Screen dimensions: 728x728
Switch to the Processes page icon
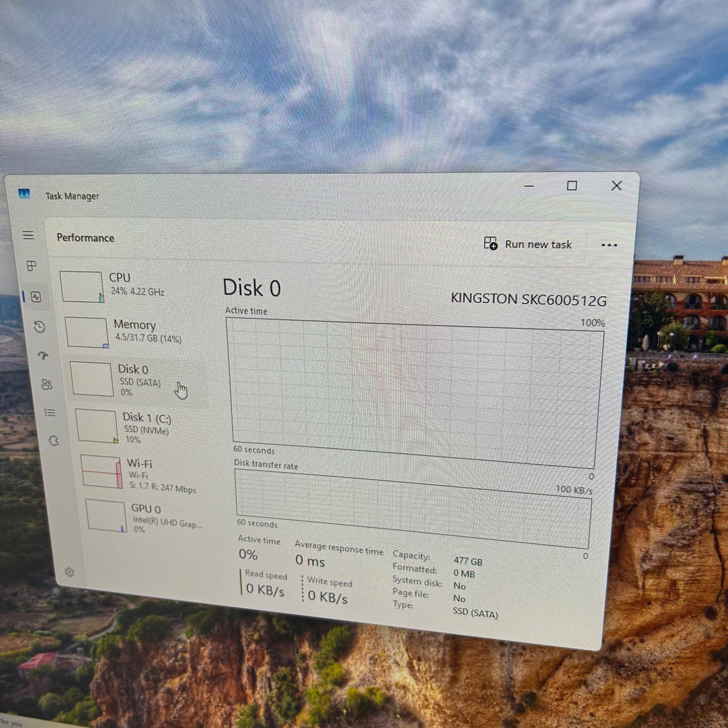32,265
